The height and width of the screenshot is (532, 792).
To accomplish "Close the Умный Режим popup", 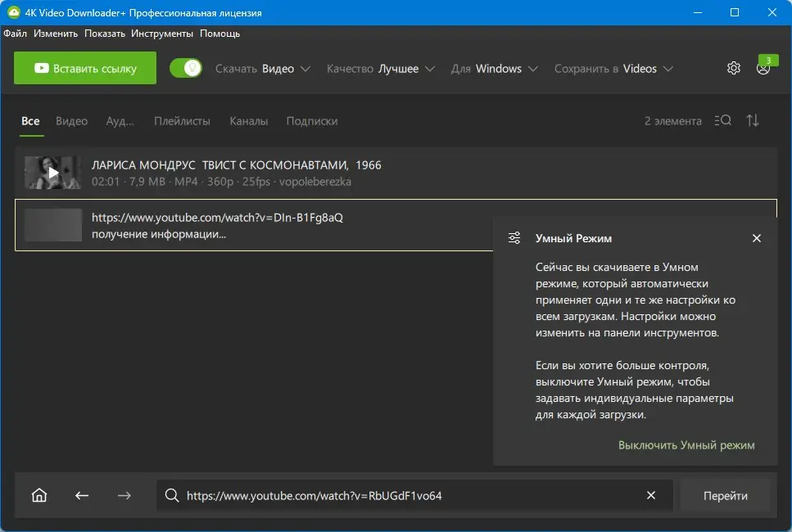I will click(756, 238).
